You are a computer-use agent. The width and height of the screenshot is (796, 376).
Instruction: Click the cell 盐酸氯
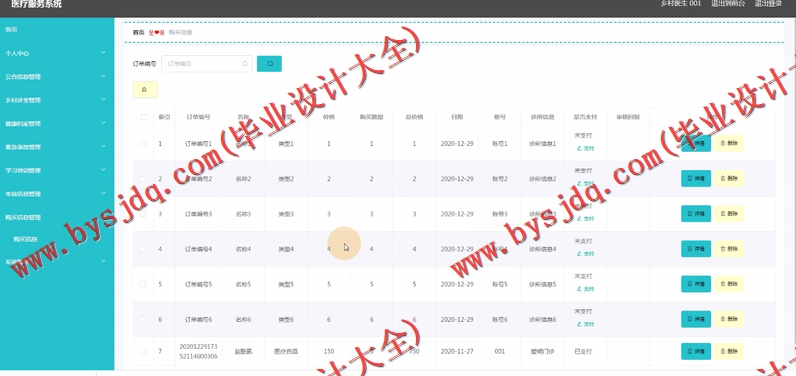click(x=243, y=351)
